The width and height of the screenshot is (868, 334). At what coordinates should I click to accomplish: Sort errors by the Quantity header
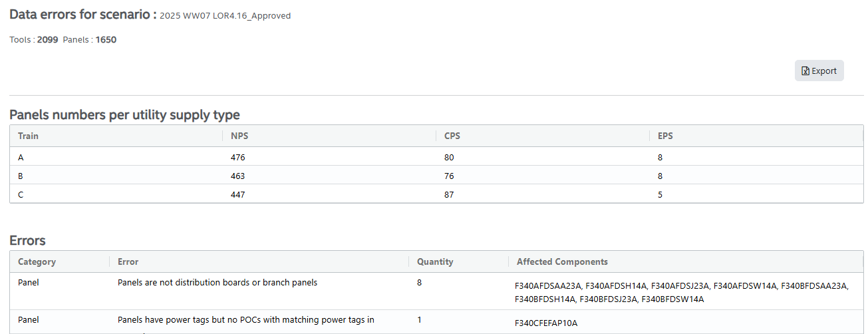pyautogui.click(x=435, y=261)
